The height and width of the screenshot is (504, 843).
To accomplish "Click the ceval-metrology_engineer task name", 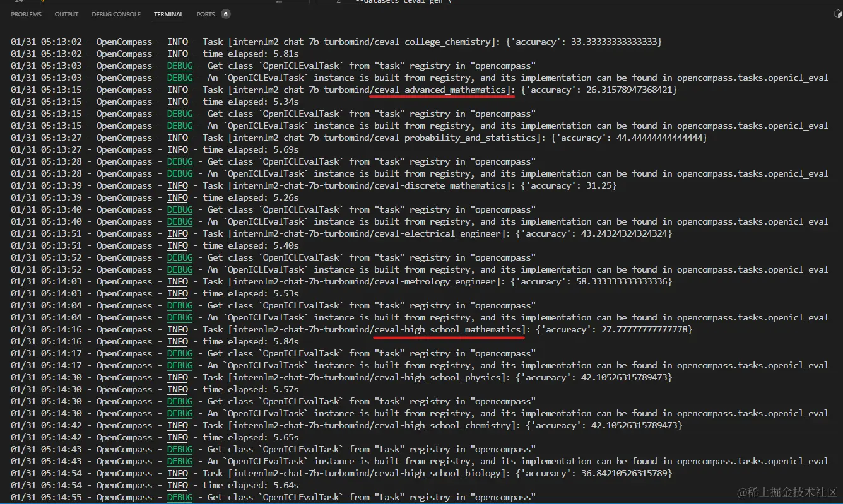I will [435, 281].
